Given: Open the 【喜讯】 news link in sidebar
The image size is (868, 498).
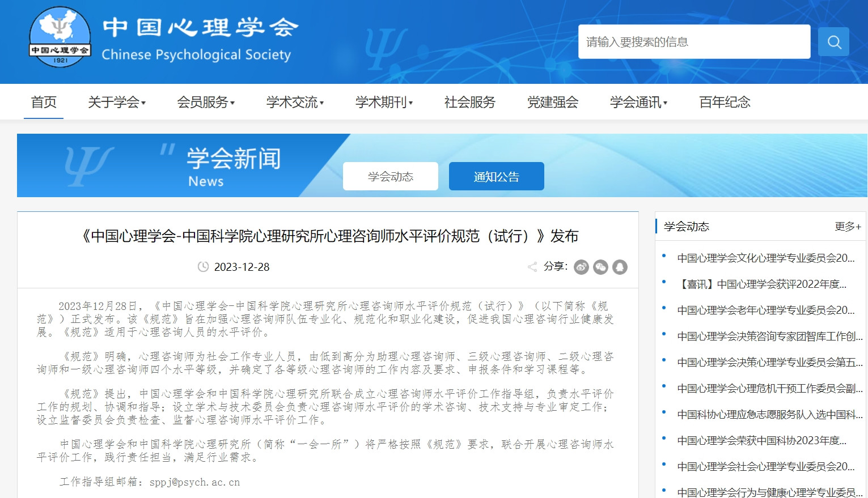Looking at the screenshot, I should [x=763, y=284].
